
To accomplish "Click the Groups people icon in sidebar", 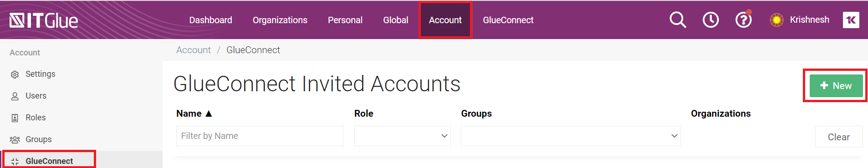I will tap(15, 140).
